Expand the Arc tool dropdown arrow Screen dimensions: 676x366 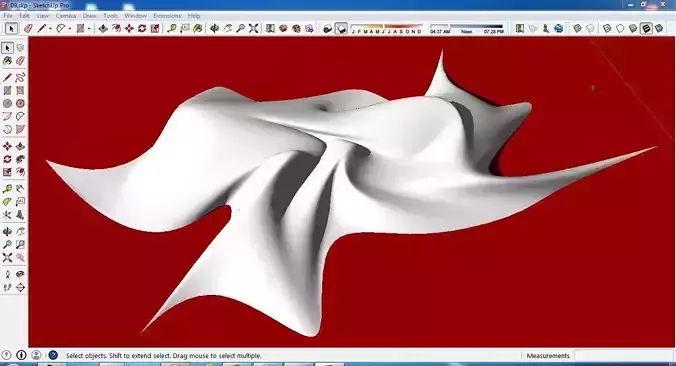point(69,29)
